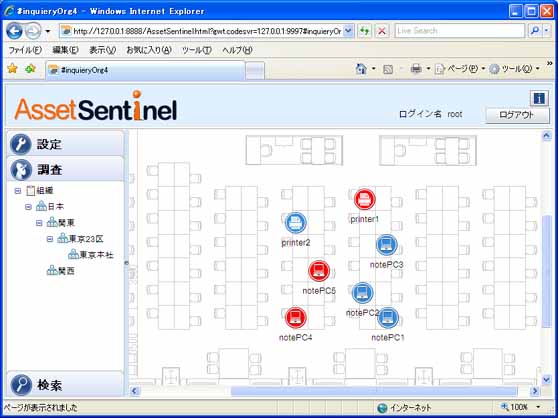Viewport: 558px width, 418px height.
Task: Collapse the 組織 tree node
Action: 18,191
